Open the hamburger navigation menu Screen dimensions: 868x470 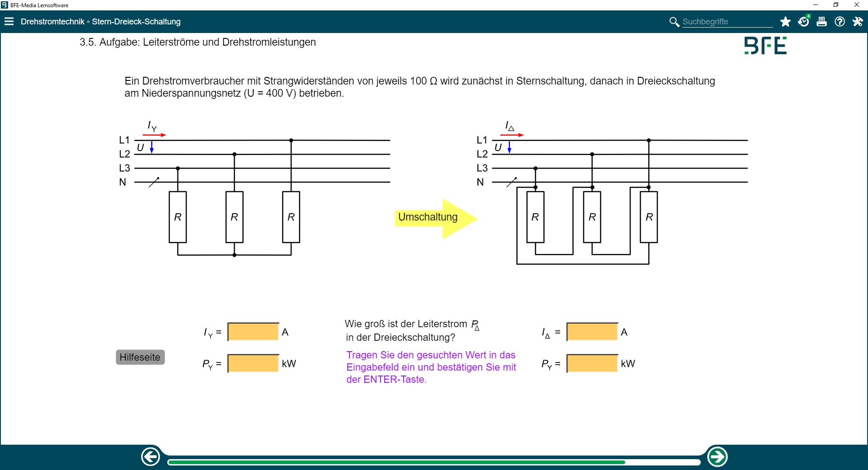pos(9,21)
